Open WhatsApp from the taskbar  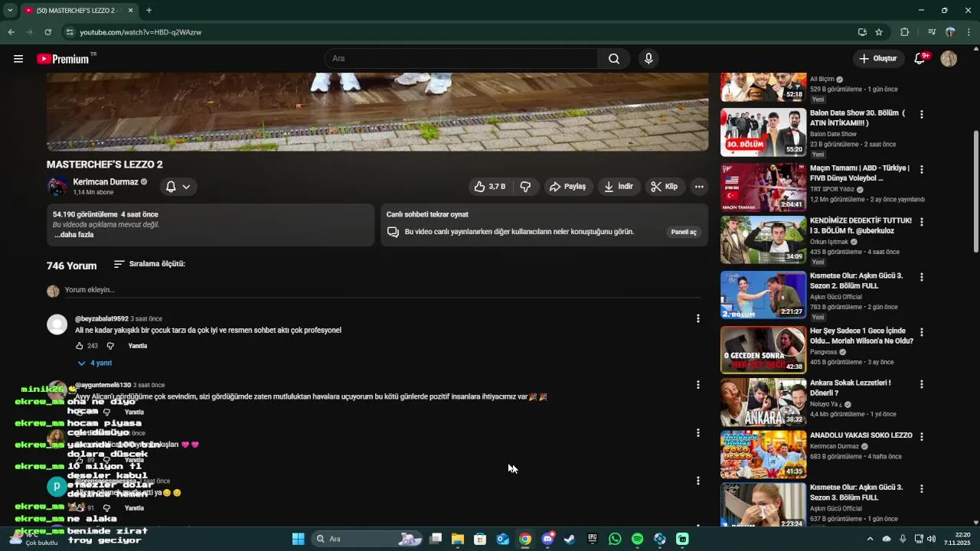point(615,539)
